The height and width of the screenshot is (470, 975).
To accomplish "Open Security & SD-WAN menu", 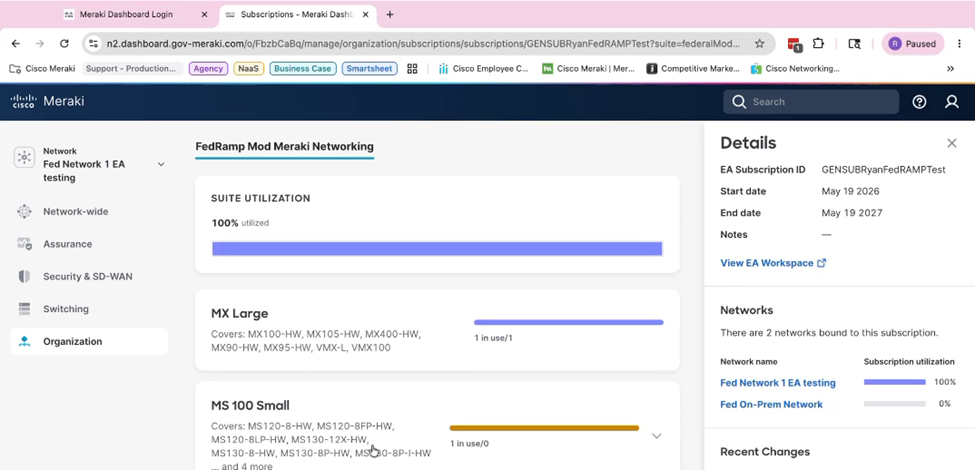I will coord(90,276).
